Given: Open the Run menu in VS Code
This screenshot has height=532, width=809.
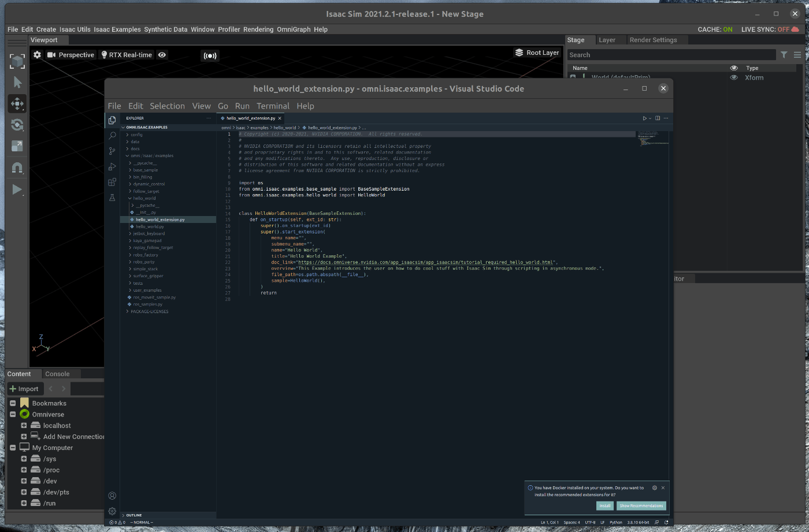Looking at the screenshot, I should (x=242, y=106).
